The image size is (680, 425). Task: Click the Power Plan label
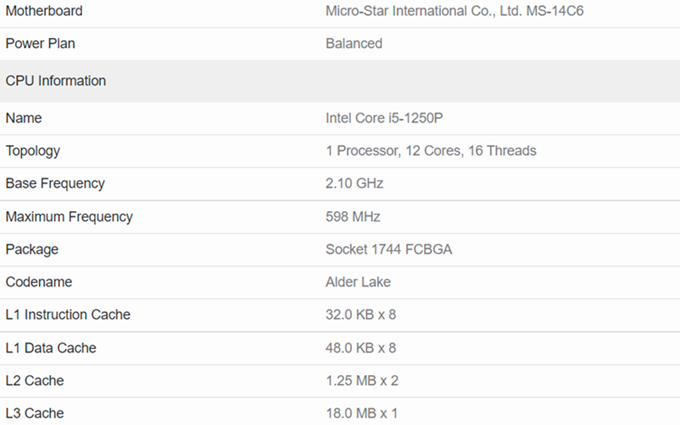pyautogui.click(x=40, y=44)
